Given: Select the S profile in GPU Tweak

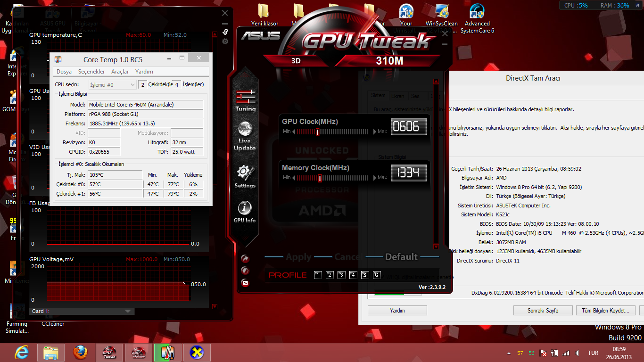Looking at the screenshot, I should pos(365,275).
